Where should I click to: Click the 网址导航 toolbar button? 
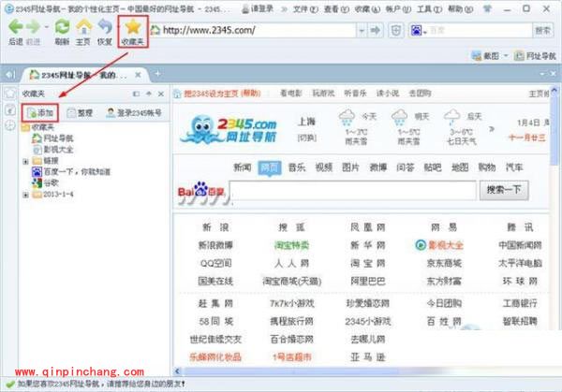(536, 56)
